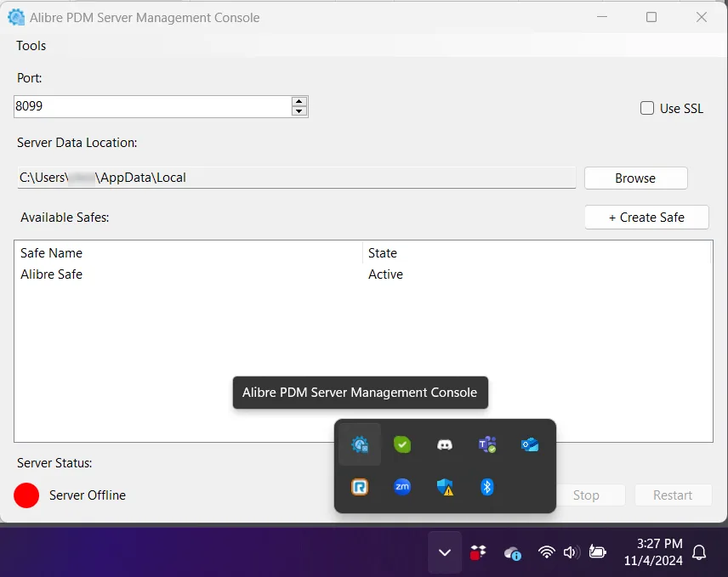Click the State column header
Screen dimensions: 728x577
point(537,252)
